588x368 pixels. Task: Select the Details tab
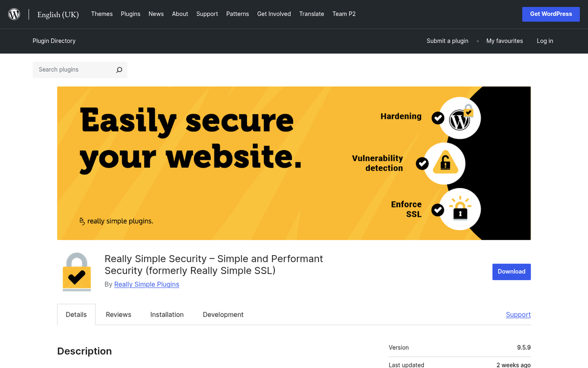[76, 315]
